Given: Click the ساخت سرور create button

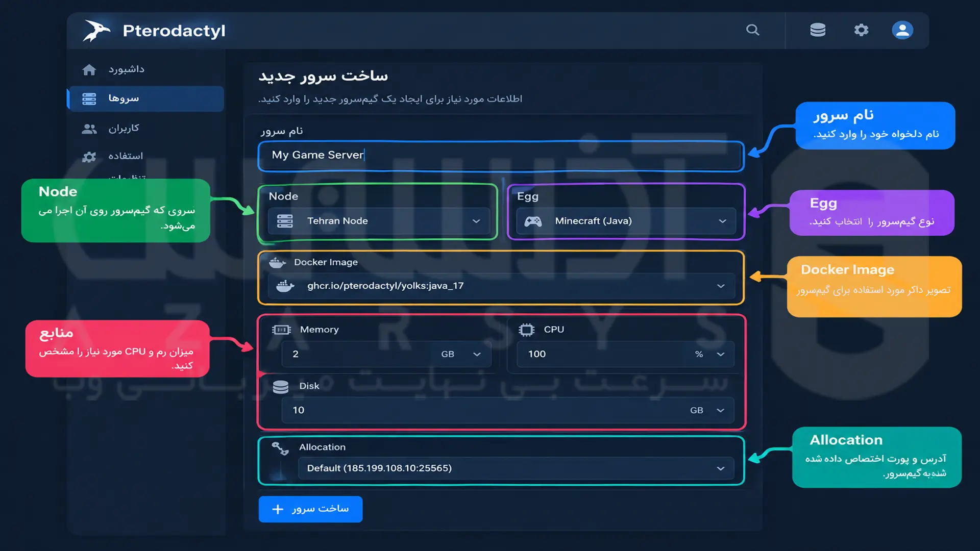Looking at the screenshot, I should click(310, 509).
